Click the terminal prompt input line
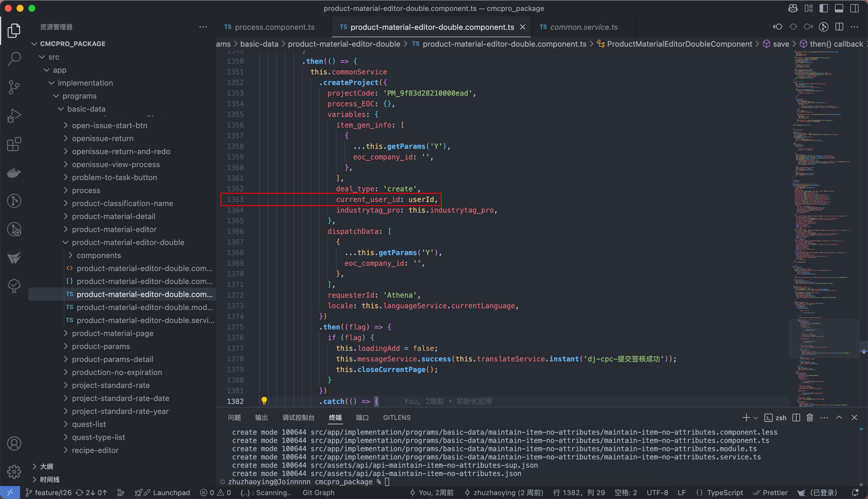Viewport: 868px width, 499px height. click(387, 482)
